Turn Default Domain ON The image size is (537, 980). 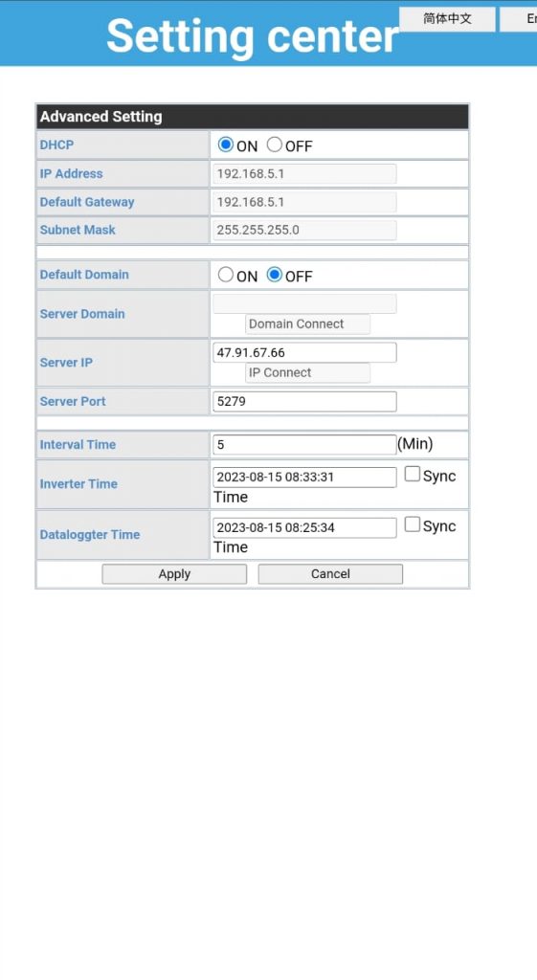click(225, 275)
